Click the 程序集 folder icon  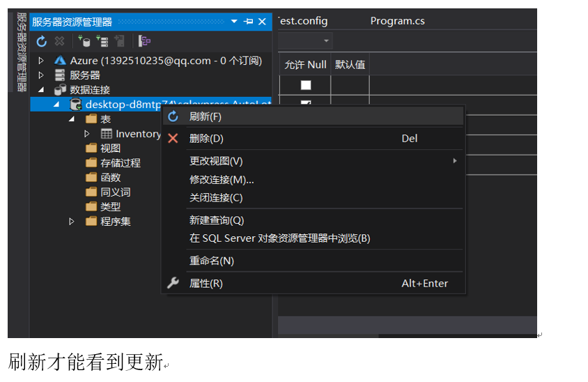[91, 221]
